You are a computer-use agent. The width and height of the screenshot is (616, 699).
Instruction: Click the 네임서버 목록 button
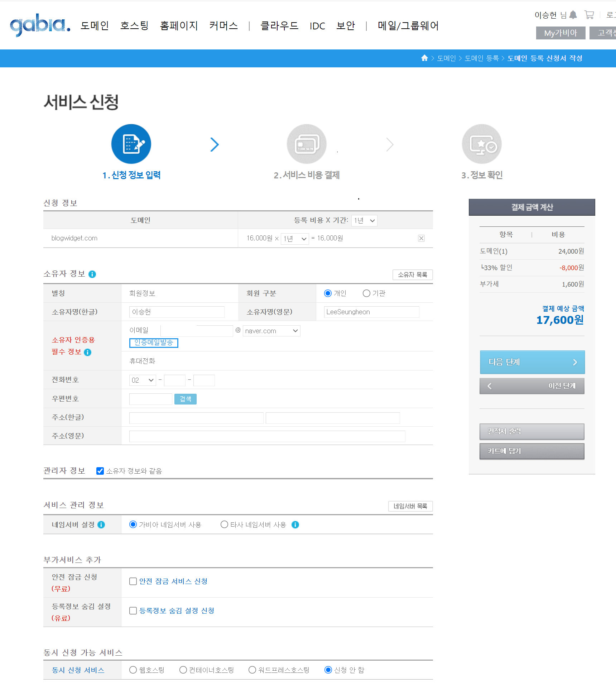coord(410,506)
